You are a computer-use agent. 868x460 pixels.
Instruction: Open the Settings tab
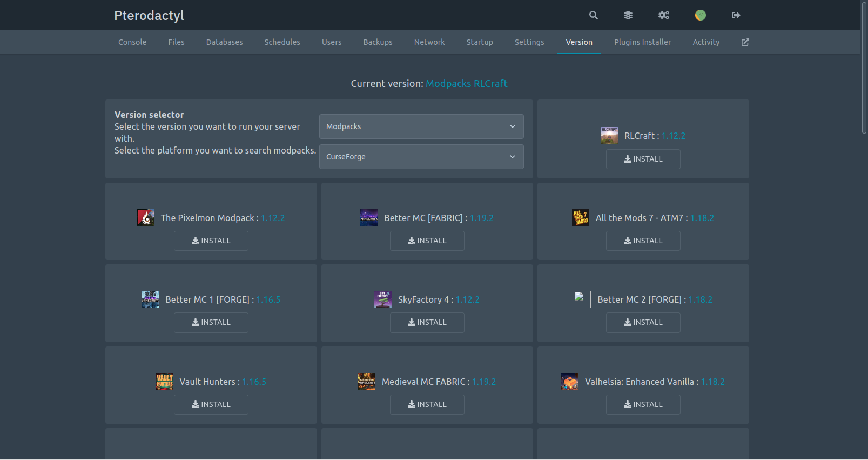point(529,42)
